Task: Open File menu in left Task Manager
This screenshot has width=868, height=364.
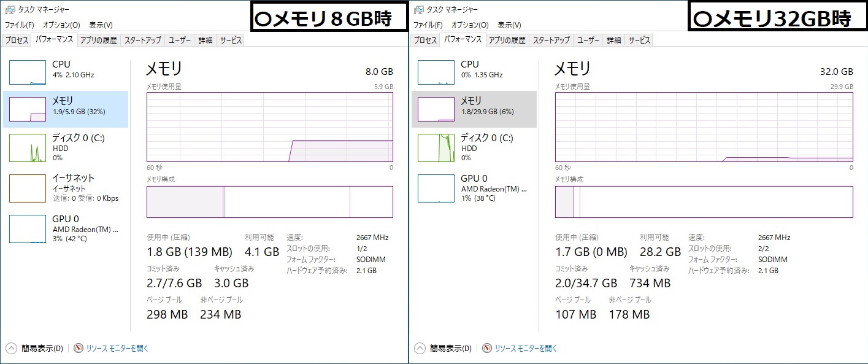Action: (20, 25)
